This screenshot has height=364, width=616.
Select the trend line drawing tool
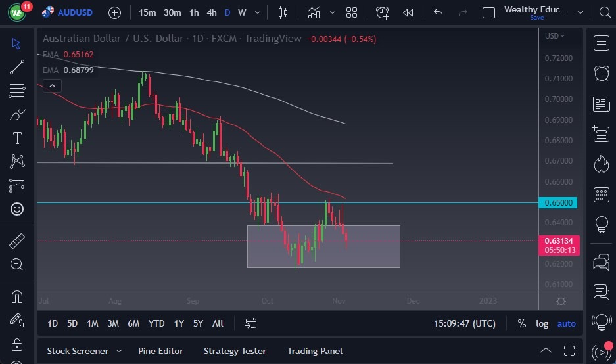(x=17, y=67)
